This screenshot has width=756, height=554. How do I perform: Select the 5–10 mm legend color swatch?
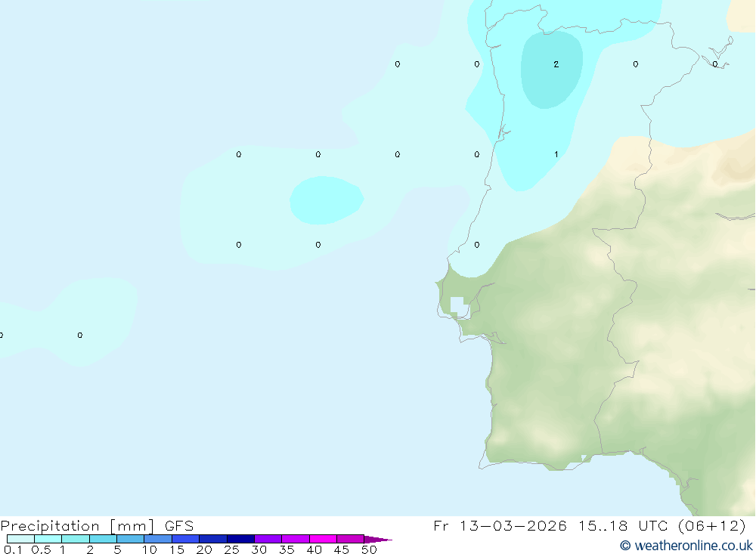[x=131, y=539]
